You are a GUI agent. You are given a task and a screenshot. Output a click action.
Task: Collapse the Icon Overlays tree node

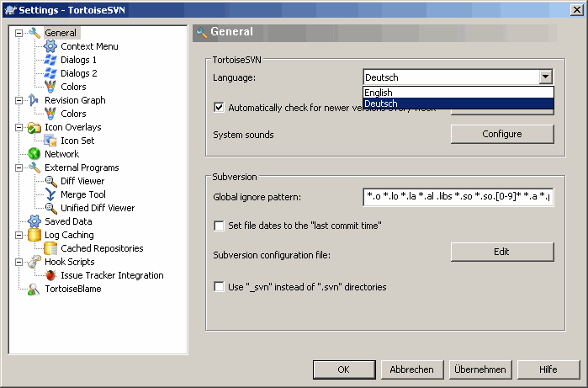pyautogui.click(x=19, y=128)
